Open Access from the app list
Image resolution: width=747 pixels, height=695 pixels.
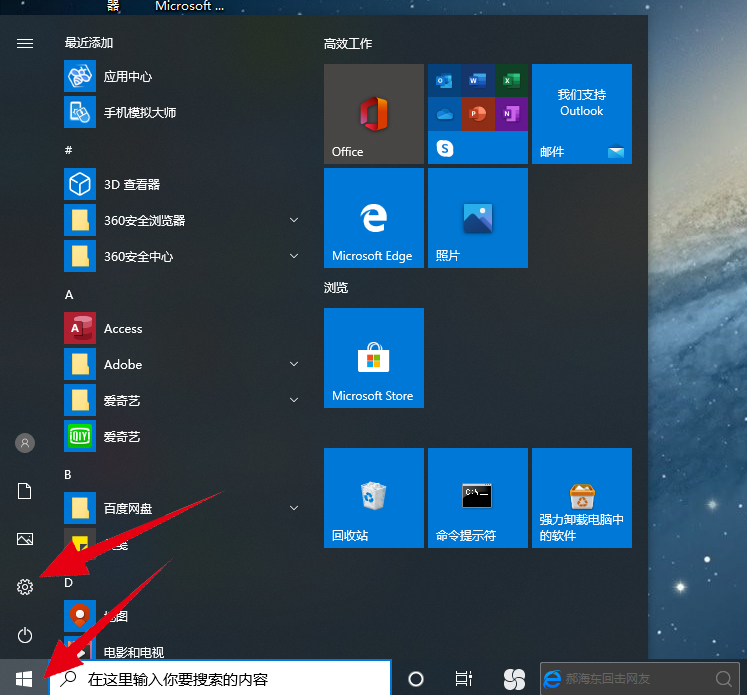pyautogui.click(x=183, y=328)
